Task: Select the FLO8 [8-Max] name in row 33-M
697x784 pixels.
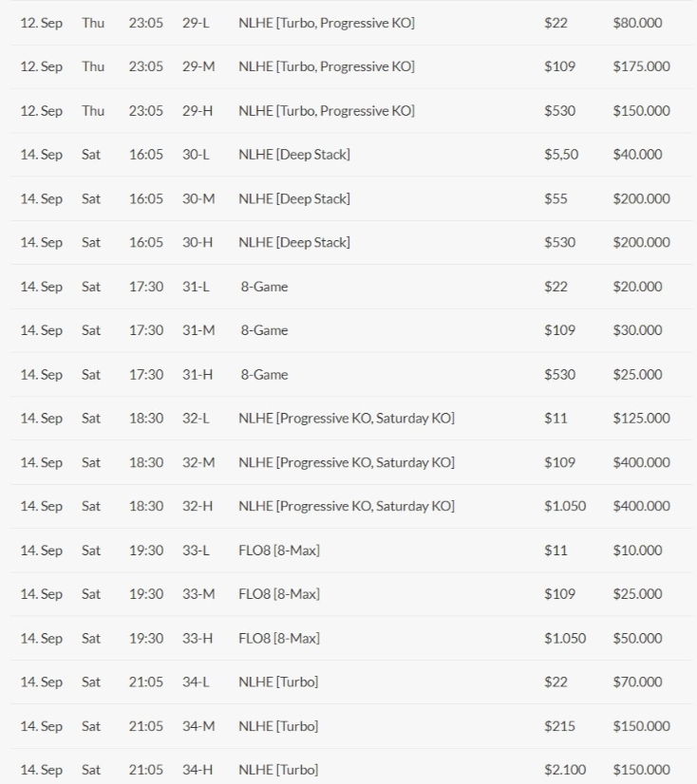Action: 279,594
